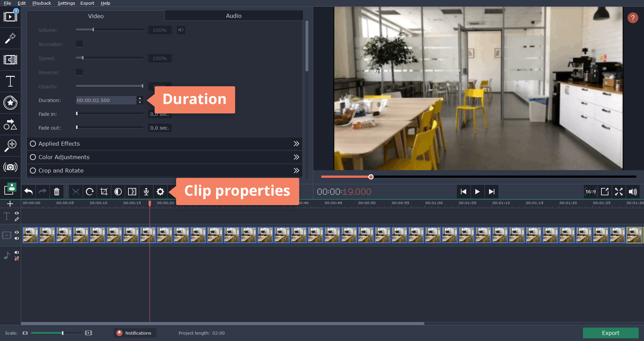Screen dimensions: 644x341
Task: Start audio recording with the microphone icon
Action: click(146, 192)
